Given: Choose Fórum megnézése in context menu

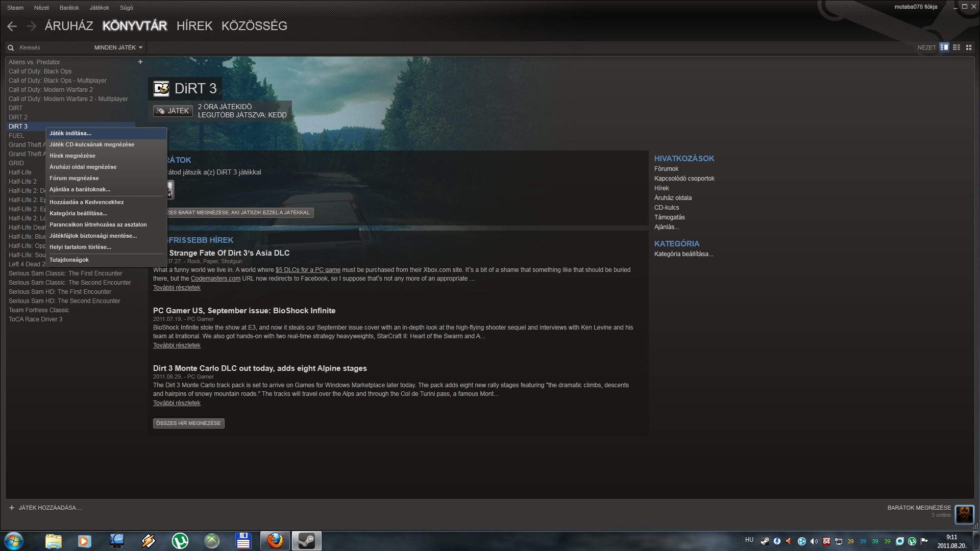Looking at the screenshot, I should point(106,178).
